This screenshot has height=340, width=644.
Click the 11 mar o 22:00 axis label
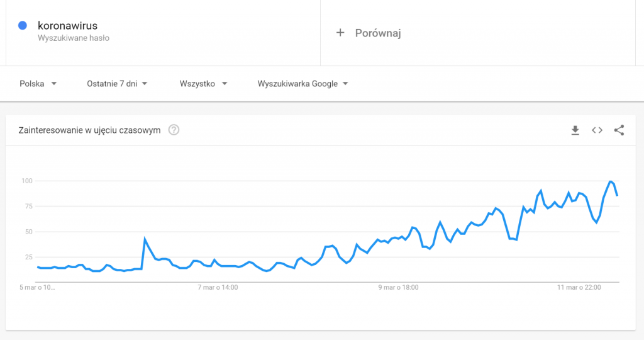pyautogui.click(x=579, y=288)
